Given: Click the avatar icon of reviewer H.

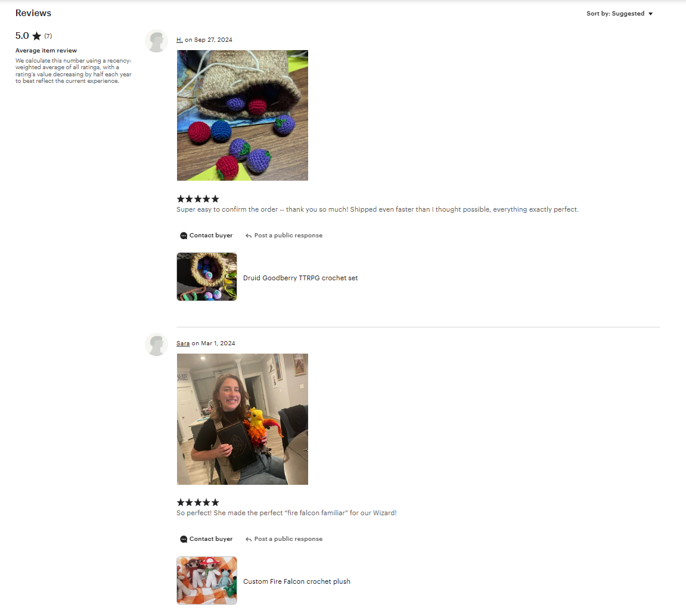Looking at the screenshot, I should (x=156, y=41).
